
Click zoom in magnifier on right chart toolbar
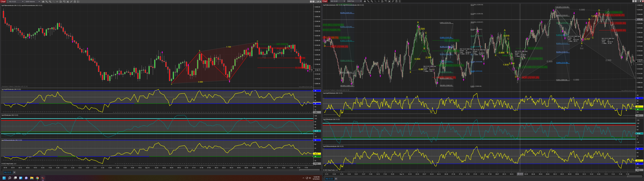(x=372, y=1)
